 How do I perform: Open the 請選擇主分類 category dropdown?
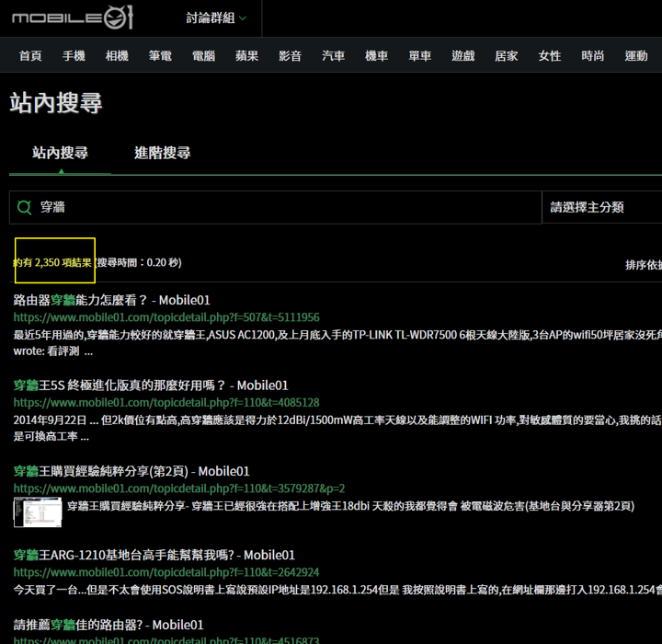click(x=601, y=207)
